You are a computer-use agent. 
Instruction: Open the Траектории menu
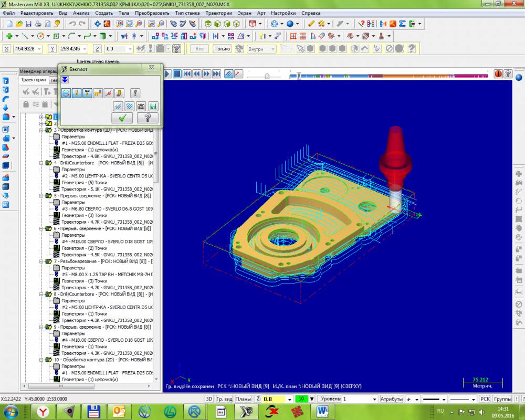[218, 13]
